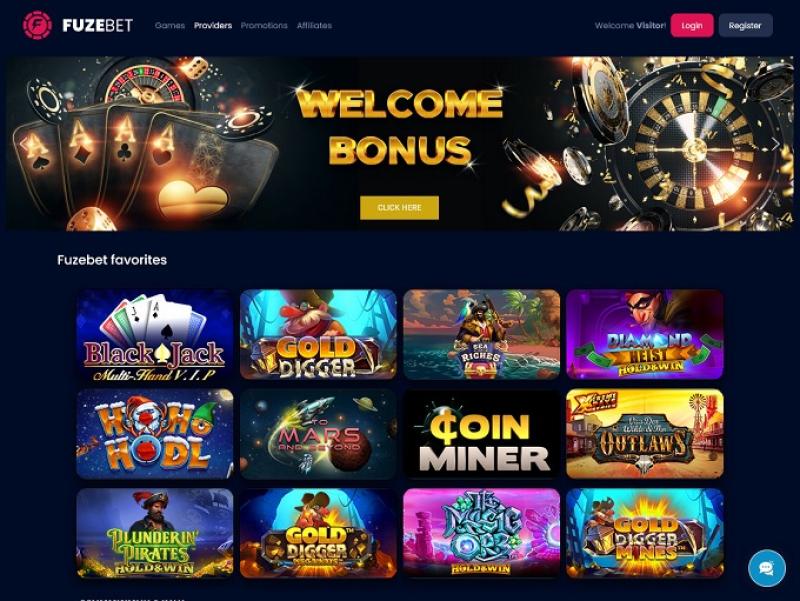Open Plunderin' Pirates Hold & Win

coord(155,533)
